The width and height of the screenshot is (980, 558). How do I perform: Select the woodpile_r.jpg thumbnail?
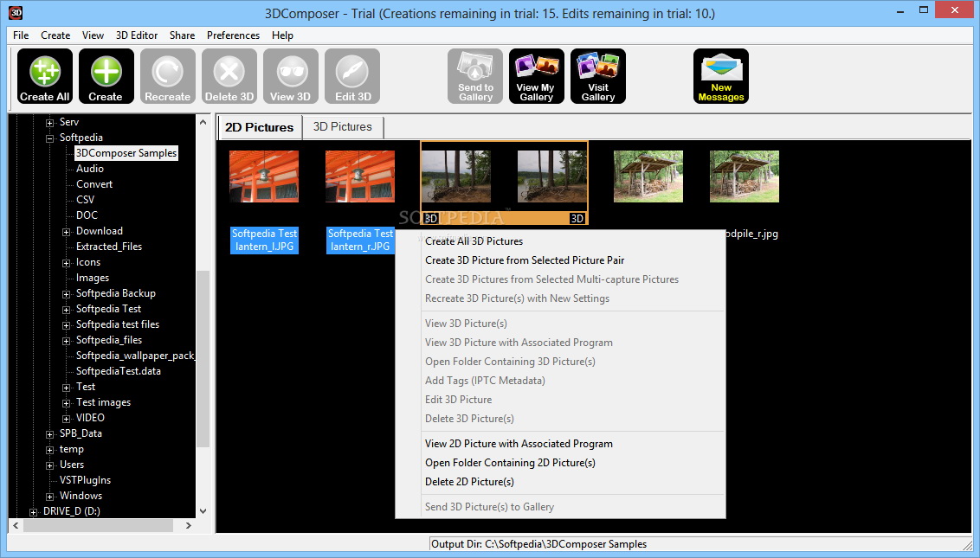[x=745, y=176]
